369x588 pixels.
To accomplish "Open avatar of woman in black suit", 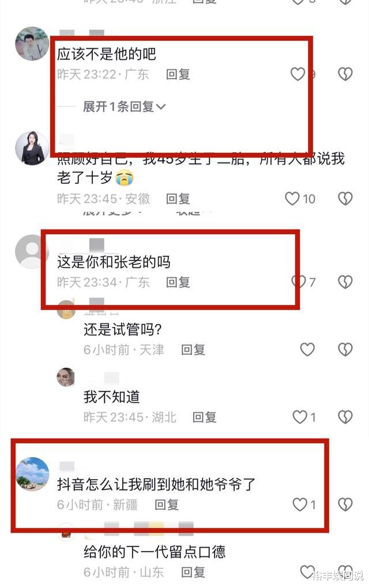I will [x=32, y=148].
